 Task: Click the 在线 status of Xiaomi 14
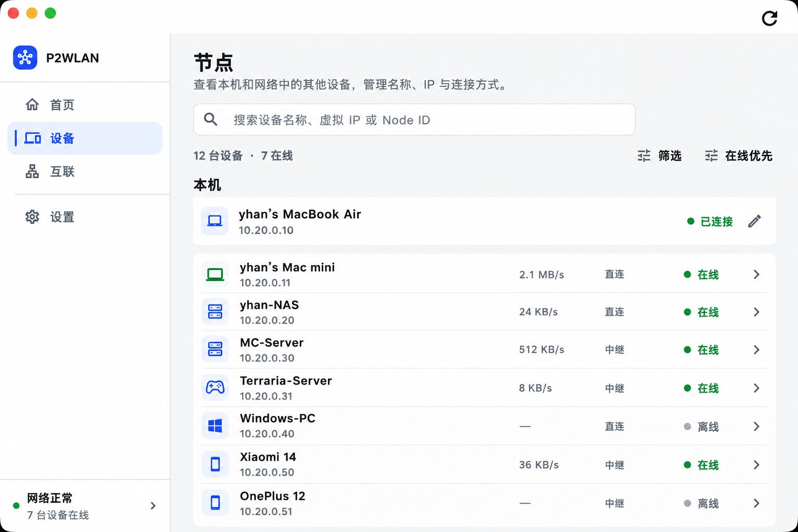(701, 465)
